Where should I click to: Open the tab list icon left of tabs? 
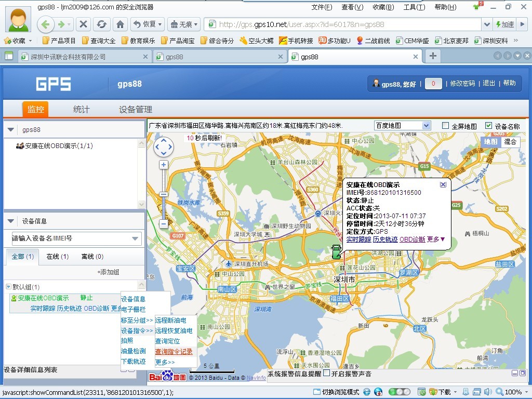click(9, 56)
